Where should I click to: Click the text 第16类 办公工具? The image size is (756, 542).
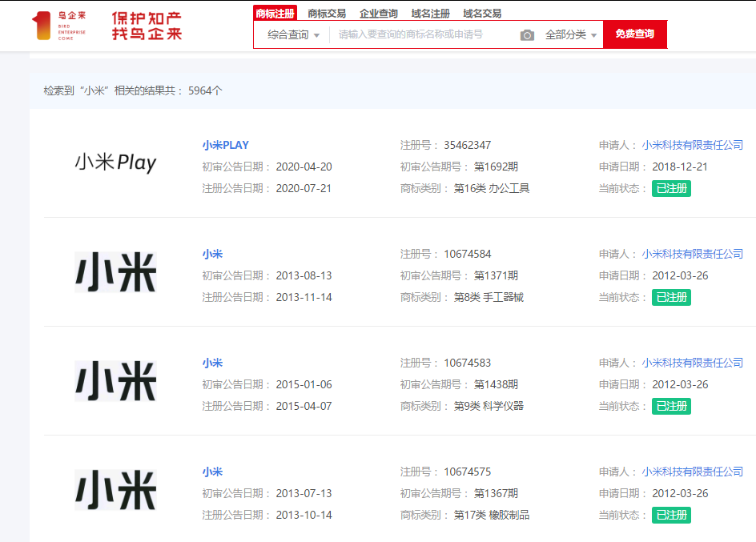click(492, 188)
